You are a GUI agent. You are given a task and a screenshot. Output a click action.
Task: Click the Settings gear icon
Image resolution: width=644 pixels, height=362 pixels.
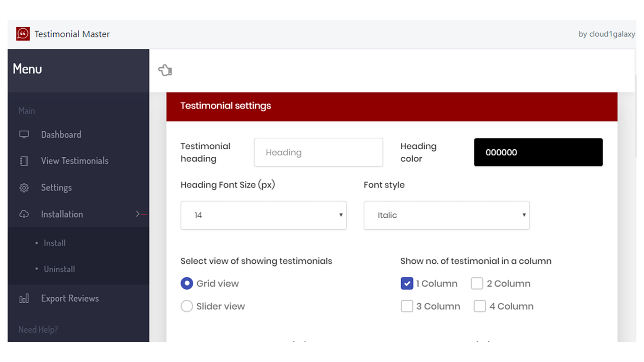click(x=24, y=188)
